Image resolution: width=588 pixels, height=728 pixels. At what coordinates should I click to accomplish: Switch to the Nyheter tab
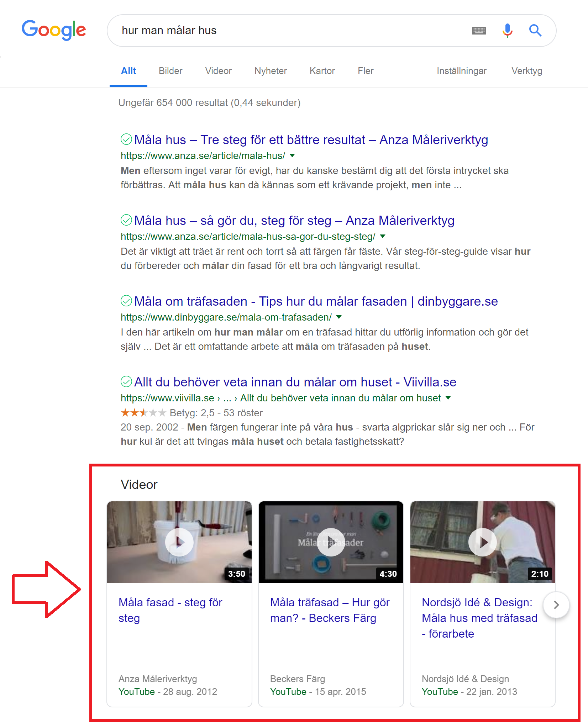click(271, 71)
